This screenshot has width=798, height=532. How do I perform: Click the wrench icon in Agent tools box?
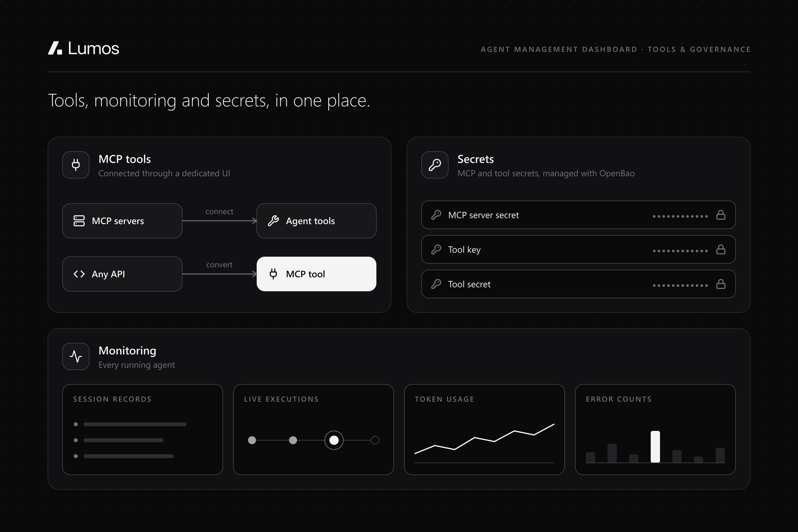tap(273, 221)
